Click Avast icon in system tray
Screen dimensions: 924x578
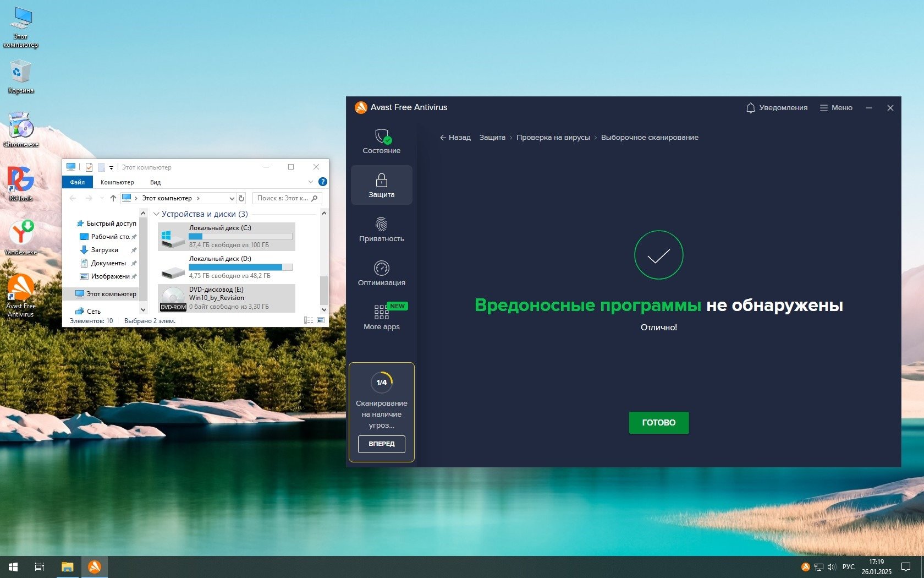(805, 567)
